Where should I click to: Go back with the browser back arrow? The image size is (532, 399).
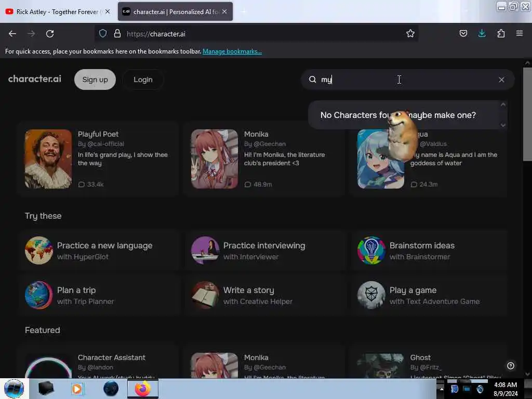[12, 34]
